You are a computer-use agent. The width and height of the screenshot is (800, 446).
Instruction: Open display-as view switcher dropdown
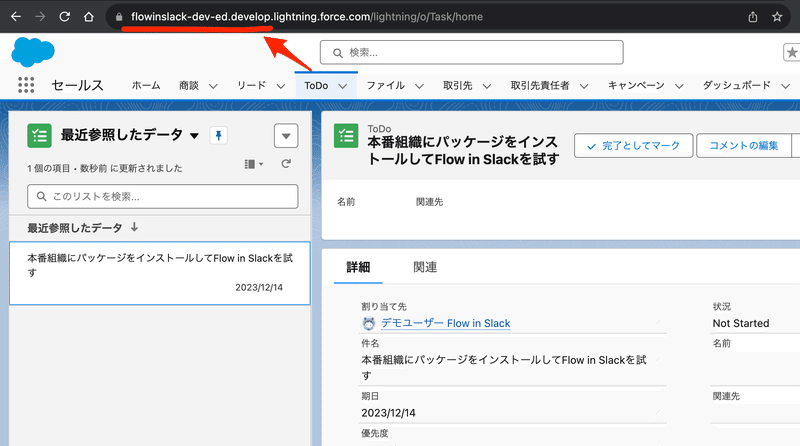tap(254, 164)
